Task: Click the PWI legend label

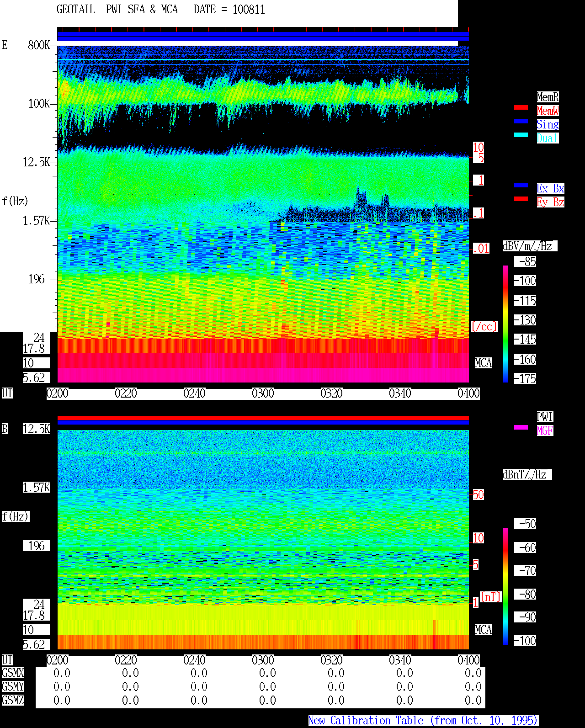Action: pos(545,417)
